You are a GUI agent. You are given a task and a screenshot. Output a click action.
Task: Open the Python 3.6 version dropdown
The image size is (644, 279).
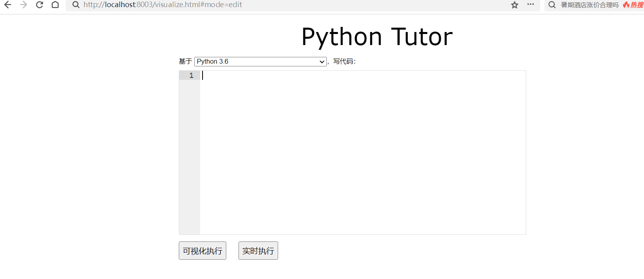click(x=260, y=62)
